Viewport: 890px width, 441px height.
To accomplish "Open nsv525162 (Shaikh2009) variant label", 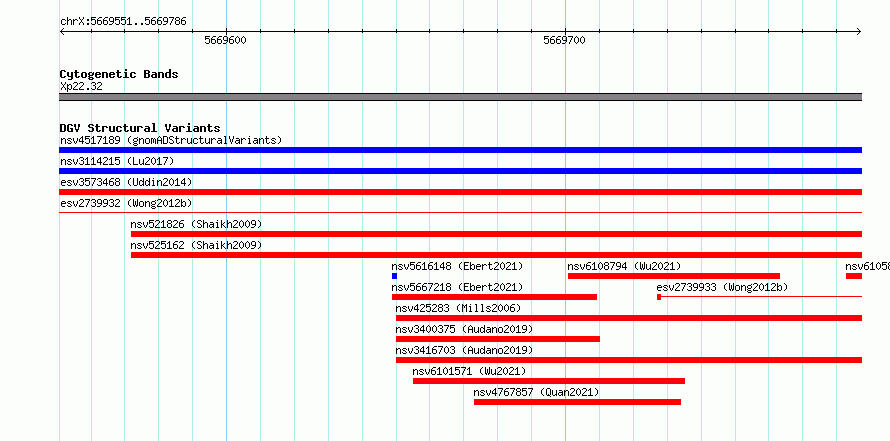I will pos(196,245).
